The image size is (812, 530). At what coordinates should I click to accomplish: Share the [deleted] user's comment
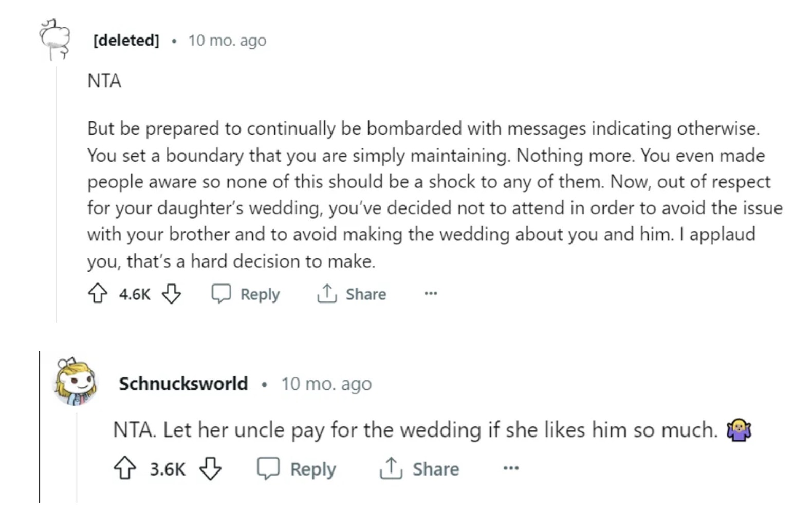coord(352,294)
